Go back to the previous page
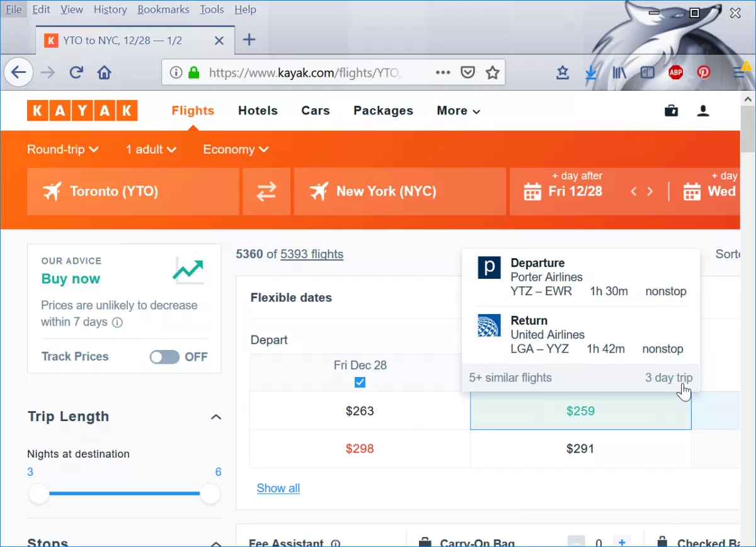The image size is (756, 547). click(x=19, y=72)
